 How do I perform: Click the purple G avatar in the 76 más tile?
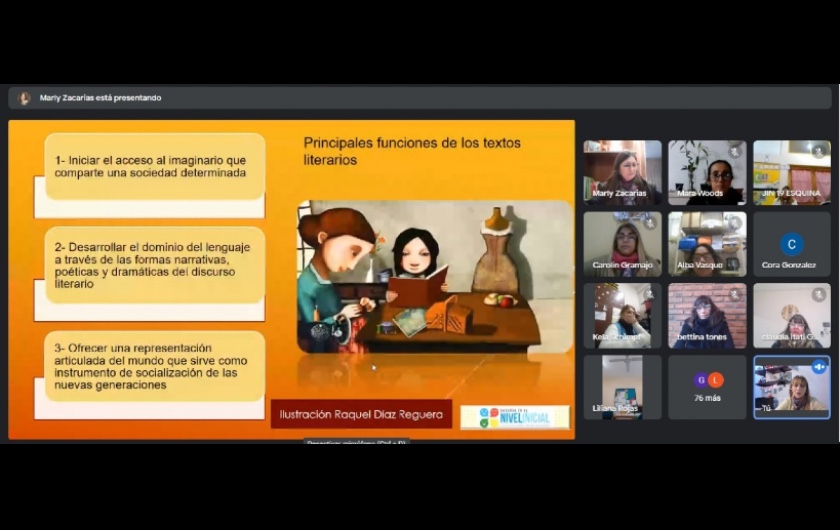701,380
